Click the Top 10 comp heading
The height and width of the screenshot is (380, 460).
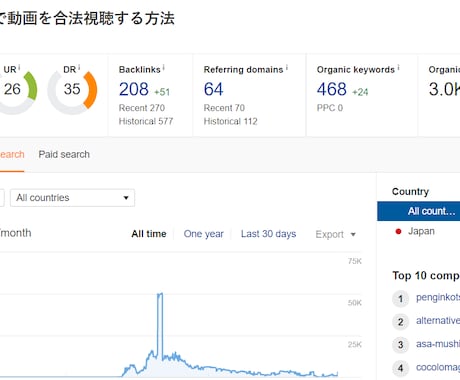click(x=426, y=276)
